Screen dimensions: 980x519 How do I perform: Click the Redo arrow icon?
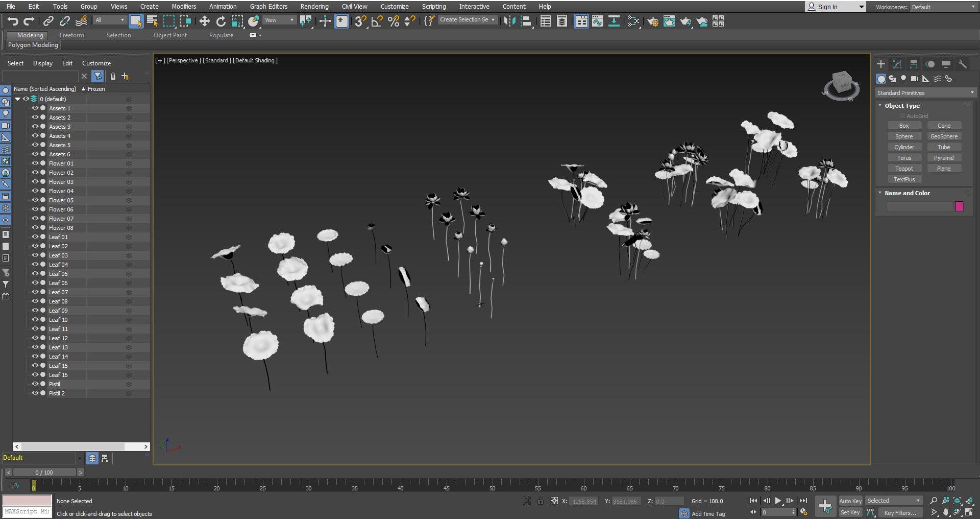point(29,21)
